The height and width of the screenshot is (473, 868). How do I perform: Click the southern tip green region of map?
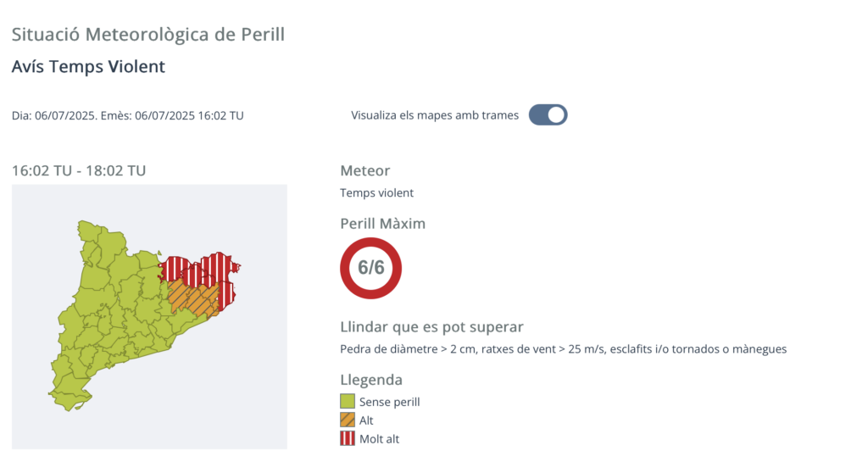70,396
